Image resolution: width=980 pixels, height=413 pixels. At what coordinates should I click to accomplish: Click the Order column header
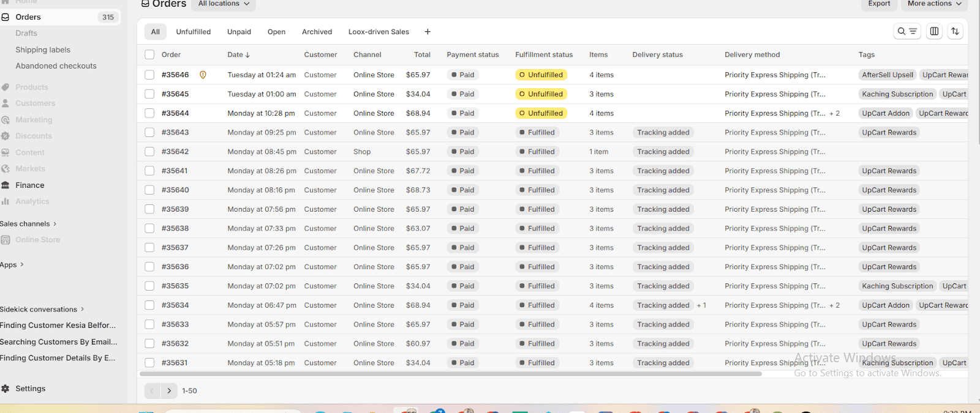click(x=171, y=55)
